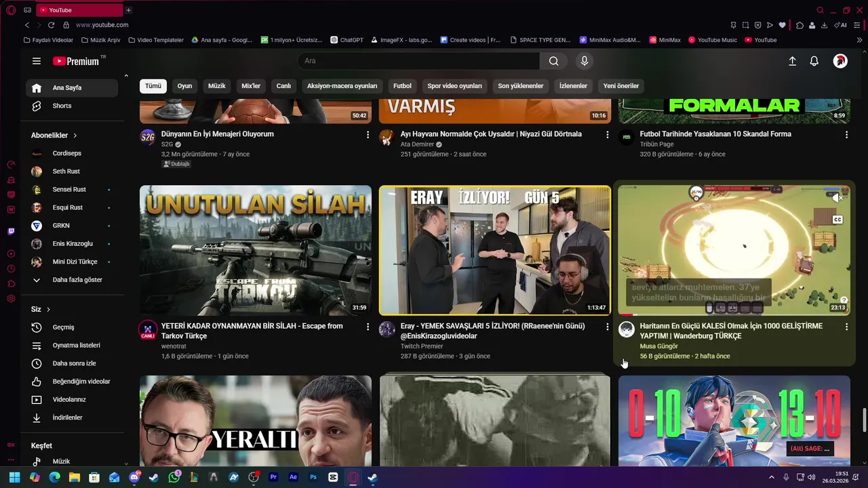This screenshot has height=488, width=868.
Task: Open the Enis Kirazoglu subscription
Action: 72,244
